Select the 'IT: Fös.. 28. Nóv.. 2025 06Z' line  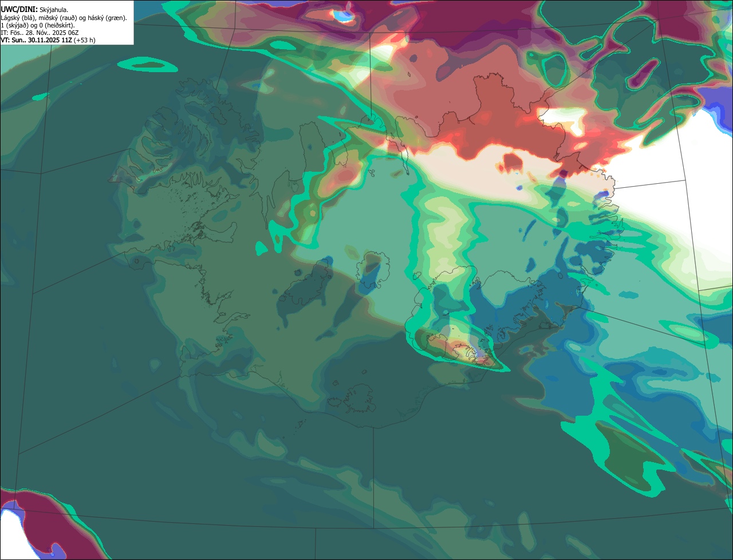(40, 33)
